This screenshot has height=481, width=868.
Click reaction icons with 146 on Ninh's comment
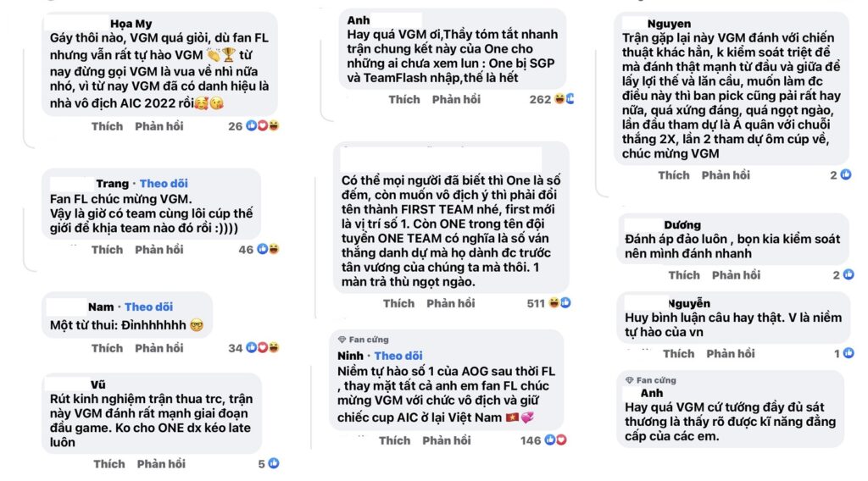[x=555, y=440]
